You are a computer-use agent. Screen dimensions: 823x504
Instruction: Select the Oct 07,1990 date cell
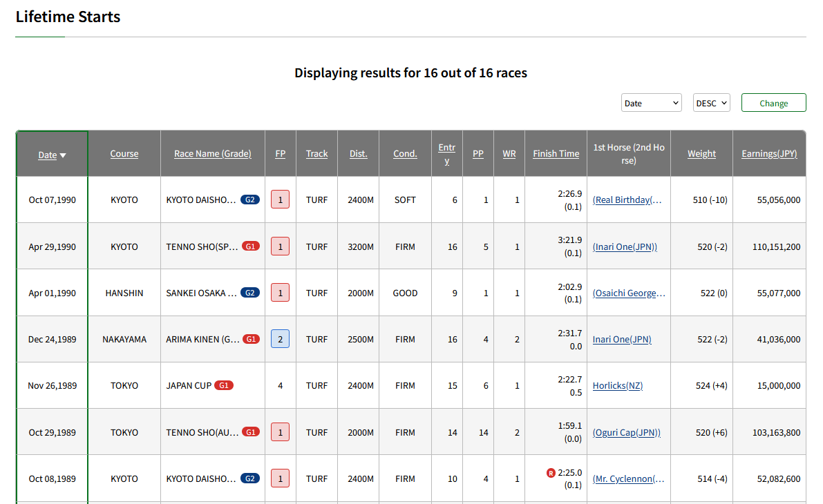click(52, 200)
